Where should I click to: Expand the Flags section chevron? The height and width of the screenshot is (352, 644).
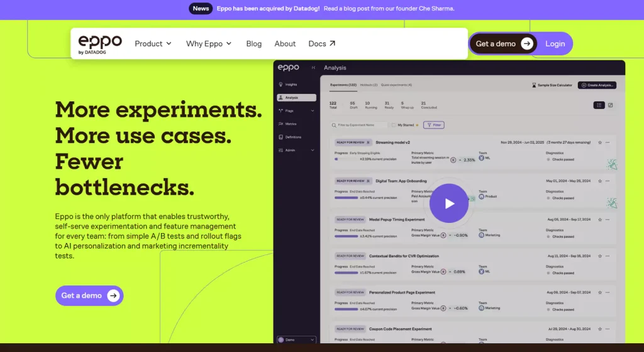(313, 111)
